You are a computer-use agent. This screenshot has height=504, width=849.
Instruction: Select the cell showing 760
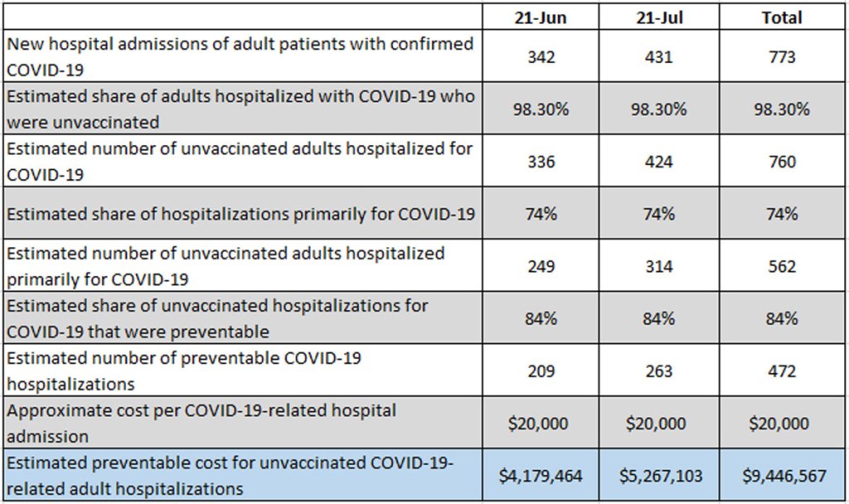coord(782,161)
